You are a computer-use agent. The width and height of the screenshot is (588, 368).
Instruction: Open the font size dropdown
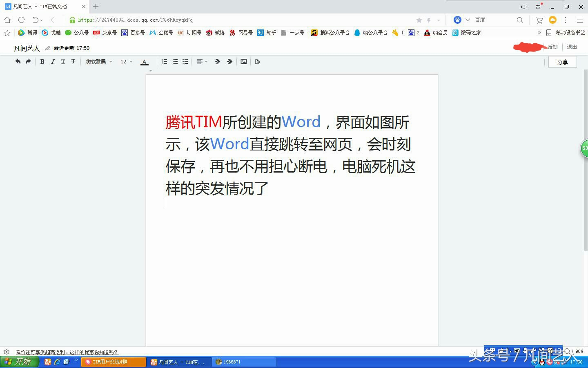coord(125,61)
